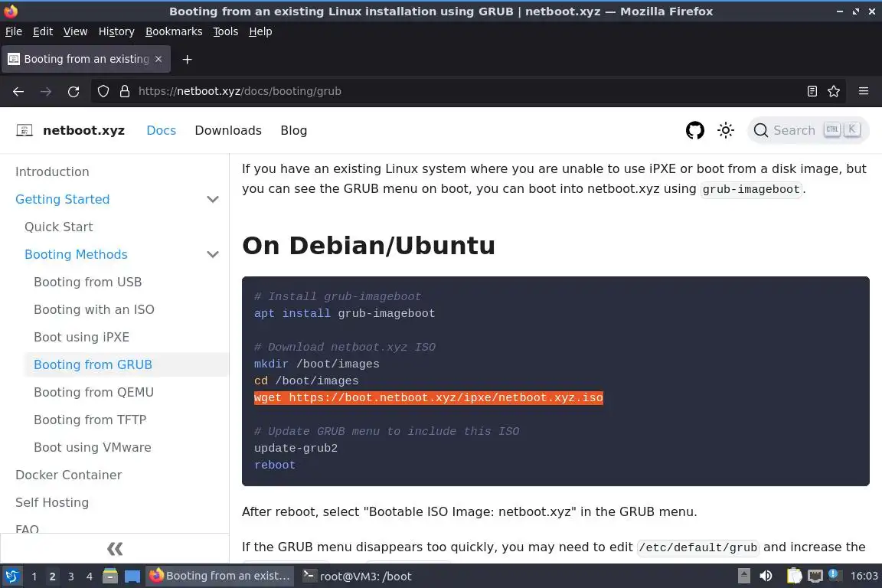882x588 pixels.
Task: Click the removable media eject tray icon
Action: [743, 577]
